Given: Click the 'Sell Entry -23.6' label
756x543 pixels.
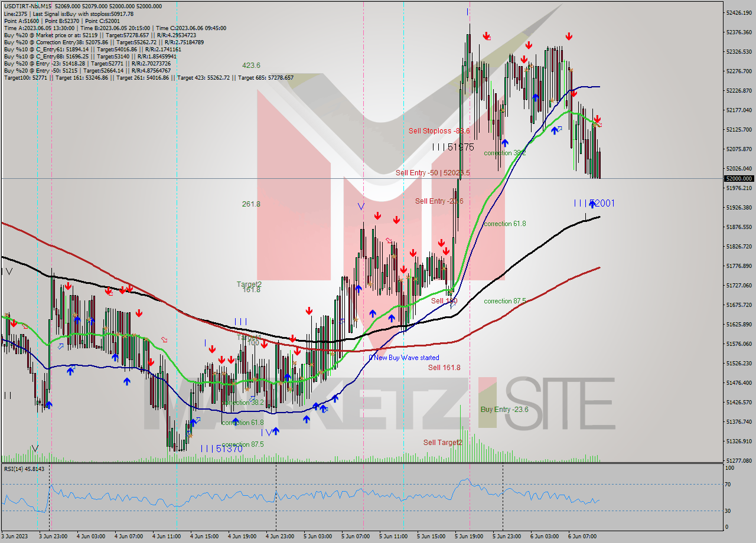Looking at the screenshot, I should point(439,201).
